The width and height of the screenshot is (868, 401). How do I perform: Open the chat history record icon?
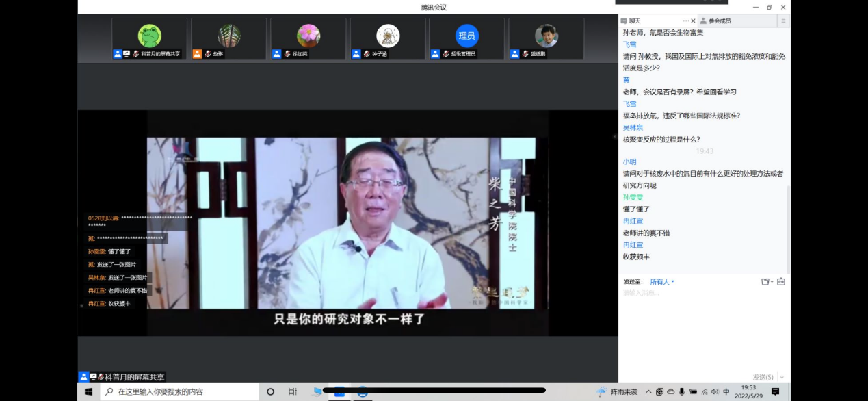[x=780, y=281]
